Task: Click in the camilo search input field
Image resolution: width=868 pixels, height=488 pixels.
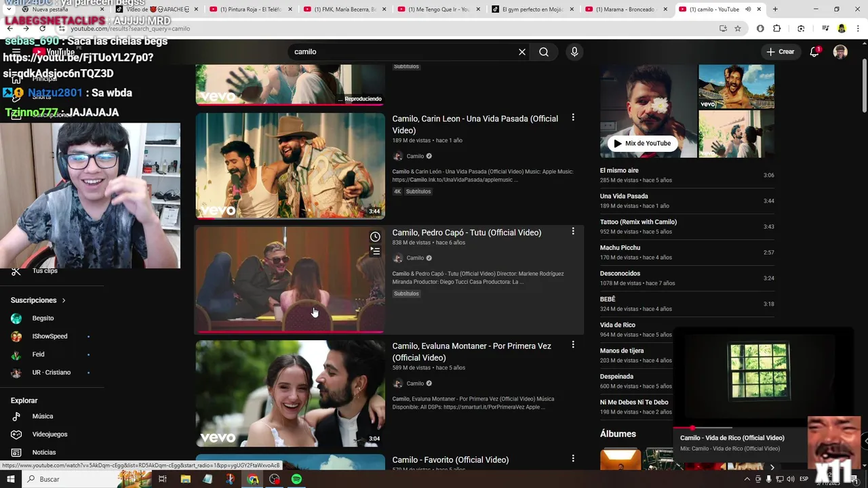Action: [403, 52]
